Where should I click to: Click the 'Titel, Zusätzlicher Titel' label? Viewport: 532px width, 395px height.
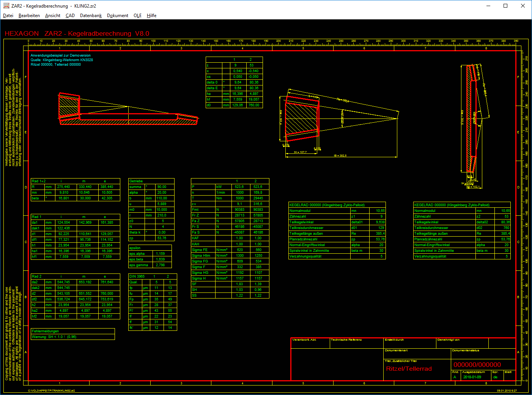point(401,361)
